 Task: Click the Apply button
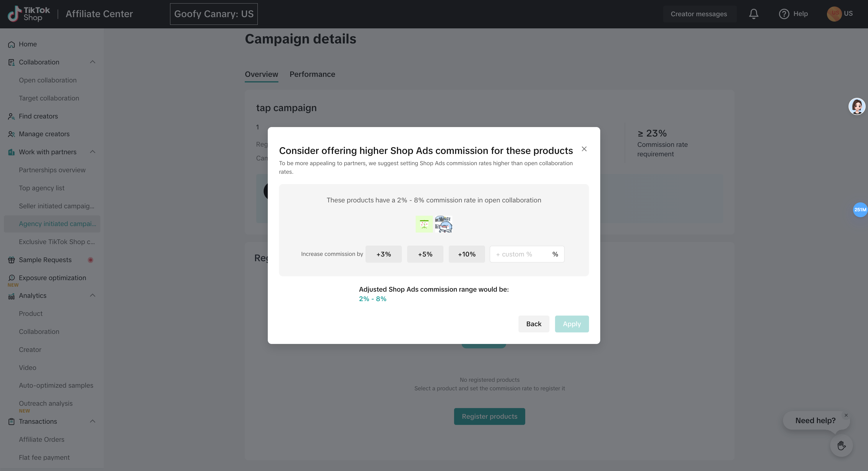coord(572,324)
